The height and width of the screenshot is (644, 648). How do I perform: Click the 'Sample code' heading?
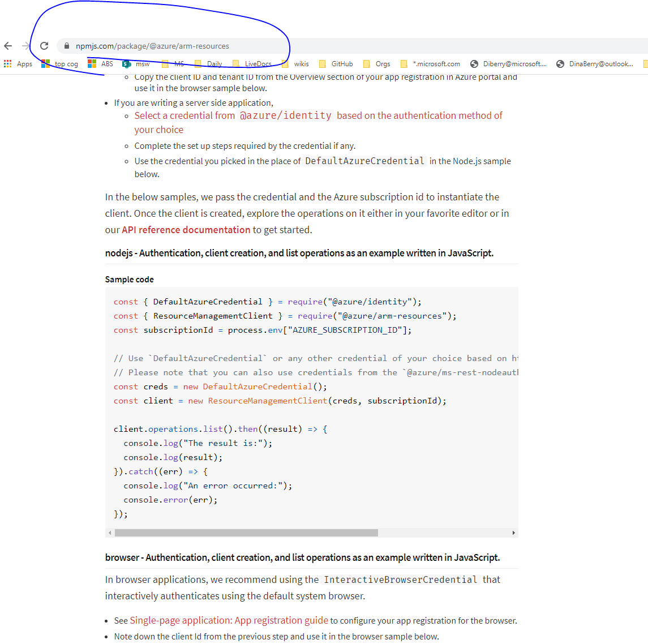130,280
